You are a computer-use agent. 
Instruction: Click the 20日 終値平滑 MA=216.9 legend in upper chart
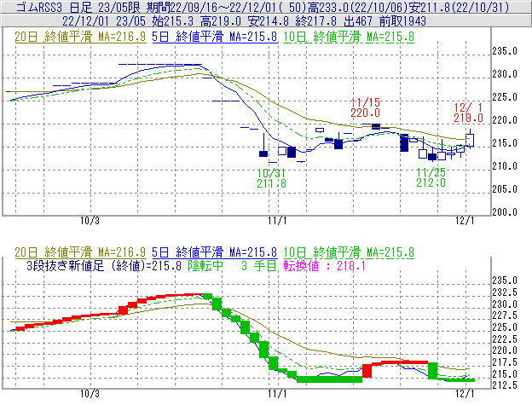80,37
